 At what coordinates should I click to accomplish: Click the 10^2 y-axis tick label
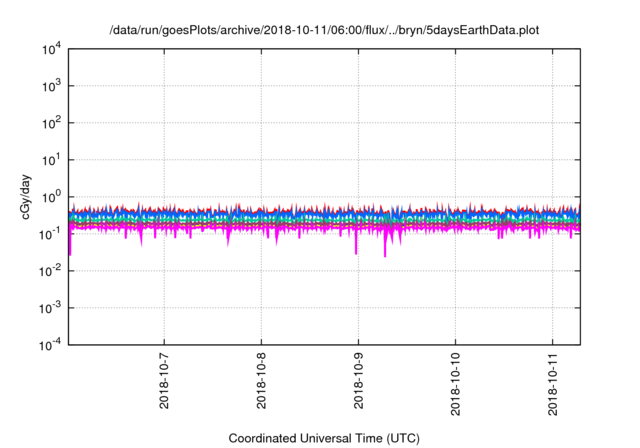[x=52, y=123]
